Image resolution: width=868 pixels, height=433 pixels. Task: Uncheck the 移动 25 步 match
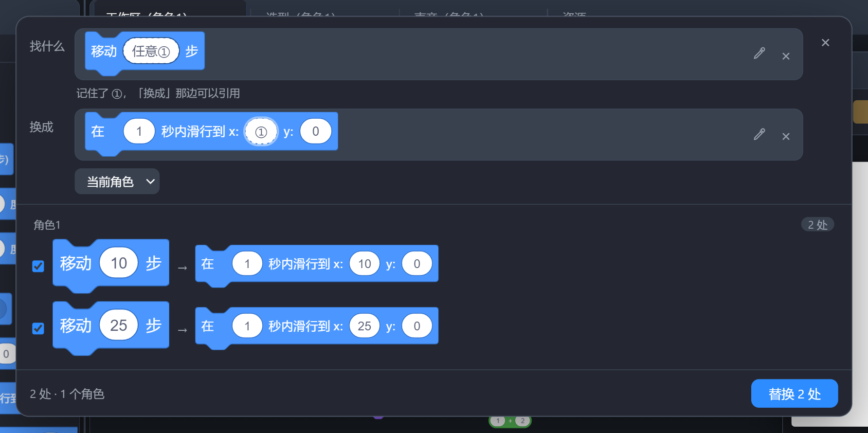[38, 328]
